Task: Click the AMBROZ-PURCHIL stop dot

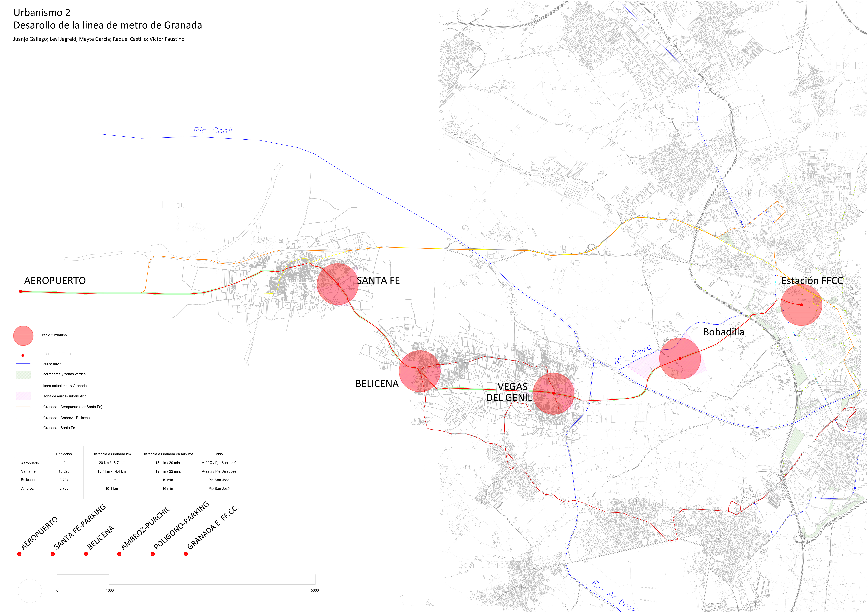Action: tap(119, 554)
